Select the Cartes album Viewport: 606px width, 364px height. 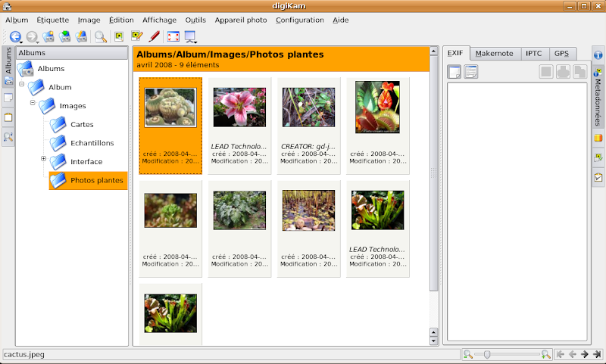82,124
